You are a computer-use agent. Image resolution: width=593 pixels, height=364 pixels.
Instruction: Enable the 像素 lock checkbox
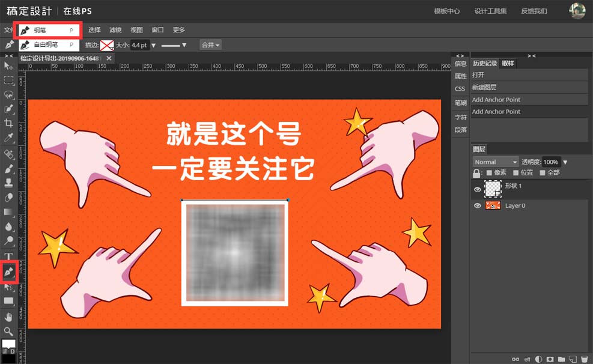[489, 173]
